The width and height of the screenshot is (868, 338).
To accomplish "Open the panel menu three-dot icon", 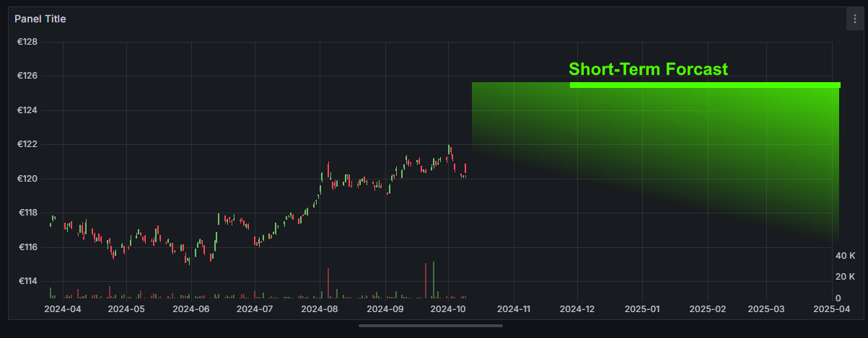I will (854, 19).
